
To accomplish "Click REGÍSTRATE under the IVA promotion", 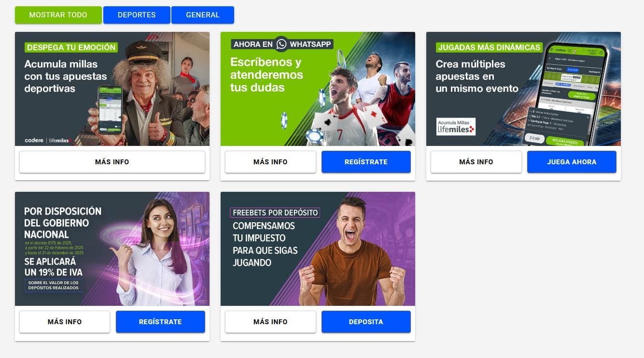I will [160, 322].
